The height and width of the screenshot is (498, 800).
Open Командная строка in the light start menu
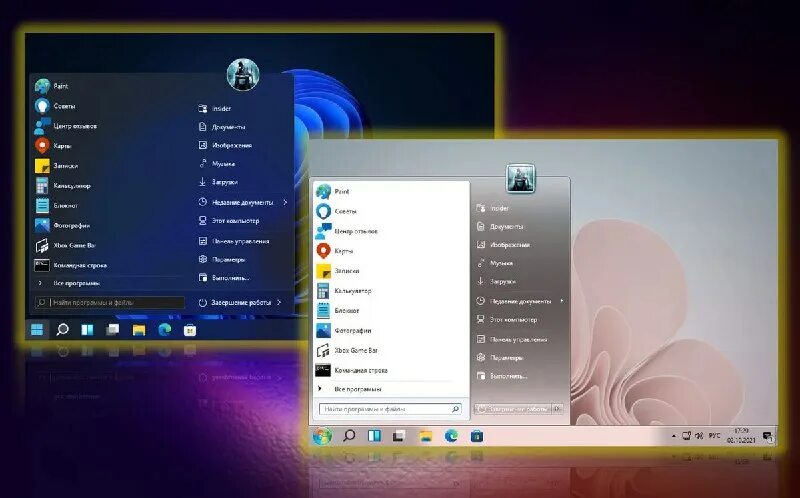(352, 371)
